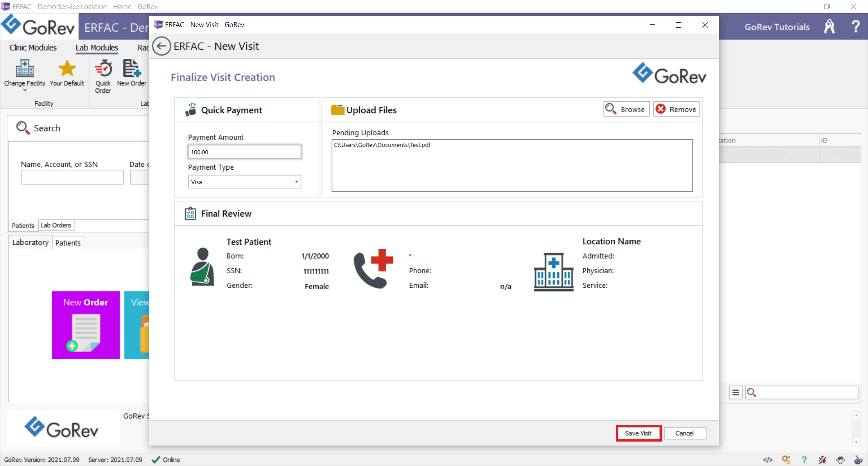Select Lab Modules ribbon tab
The height and width of the screenshot is (466, 868).
click(x=97, y=48)
